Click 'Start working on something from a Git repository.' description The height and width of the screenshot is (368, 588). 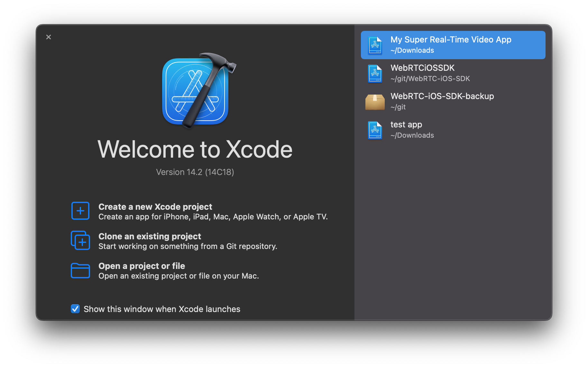pyautogui.click(x=188, y=246)
